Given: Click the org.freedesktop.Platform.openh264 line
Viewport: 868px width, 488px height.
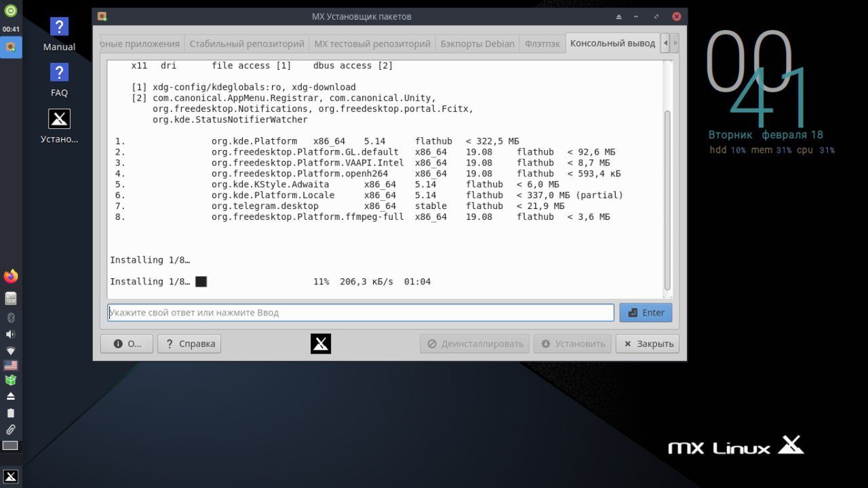Looking at the screenshot, I should 368,173.
